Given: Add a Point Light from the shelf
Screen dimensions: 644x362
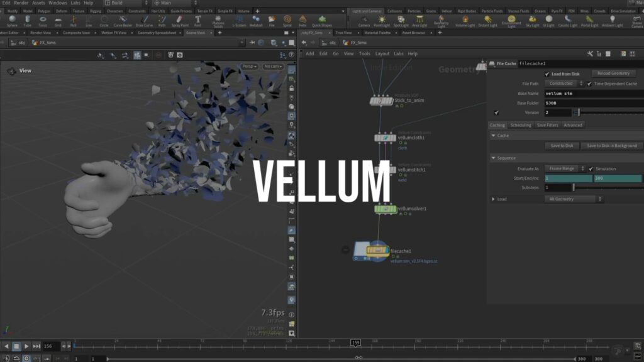Looking at the screenshot, I should [382, 21].
